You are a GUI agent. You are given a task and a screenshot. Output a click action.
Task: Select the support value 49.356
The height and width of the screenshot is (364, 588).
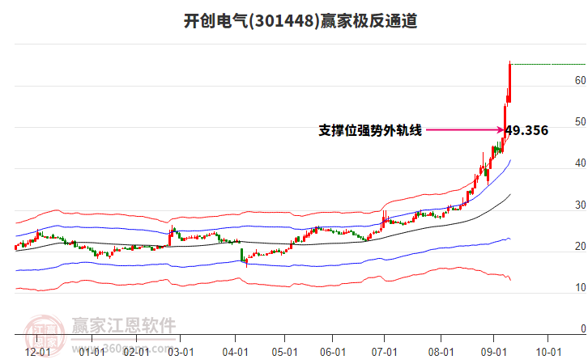(526, 130)
